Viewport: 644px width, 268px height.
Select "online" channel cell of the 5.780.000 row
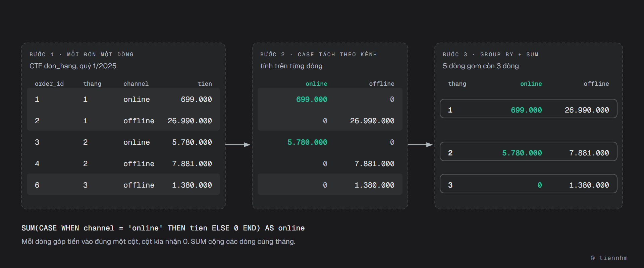click(137, 142)
